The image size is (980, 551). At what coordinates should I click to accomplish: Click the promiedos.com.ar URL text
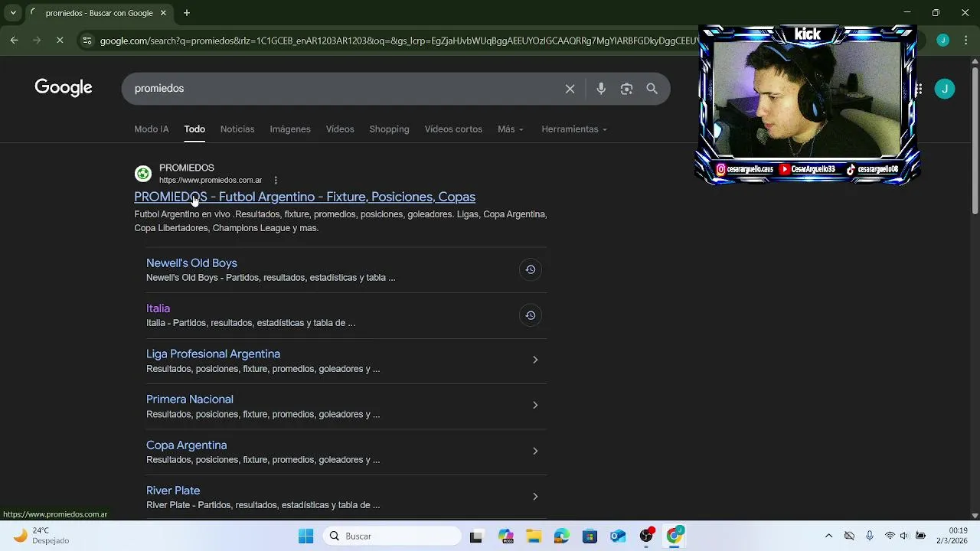211,181
